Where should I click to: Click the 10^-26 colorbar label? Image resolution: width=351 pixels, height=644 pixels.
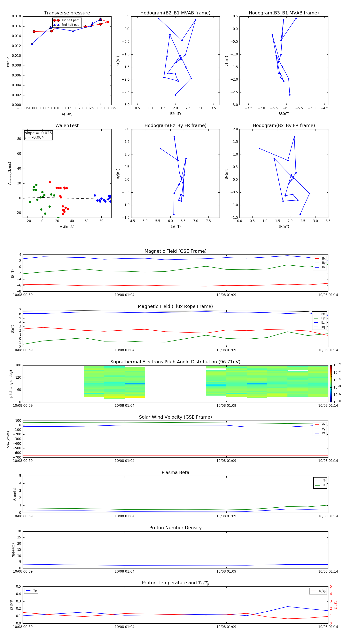pyautogui.click(x=337, y=365)
